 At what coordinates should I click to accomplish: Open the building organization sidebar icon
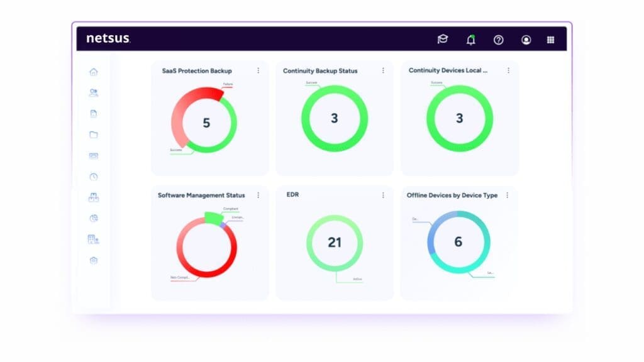click(x=94, y=239)
